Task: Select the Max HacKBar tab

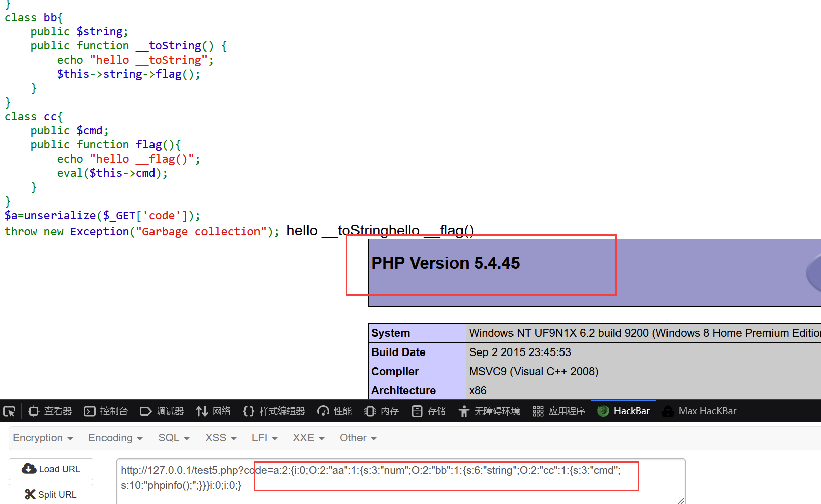Action: (x=699, y=411)
